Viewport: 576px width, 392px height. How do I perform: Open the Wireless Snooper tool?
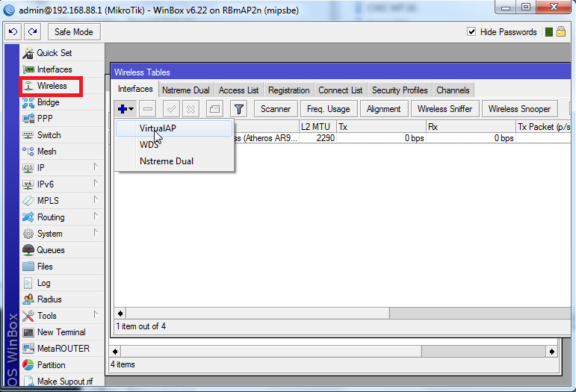coord(518,109)
